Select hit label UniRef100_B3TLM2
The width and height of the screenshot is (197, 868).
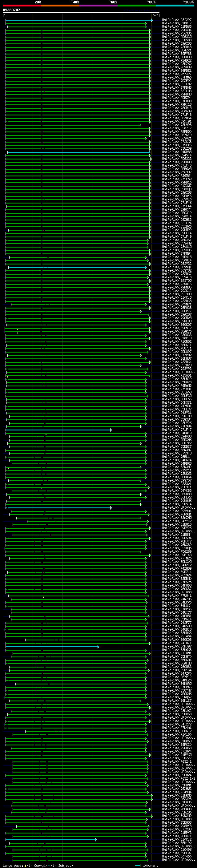176,85
